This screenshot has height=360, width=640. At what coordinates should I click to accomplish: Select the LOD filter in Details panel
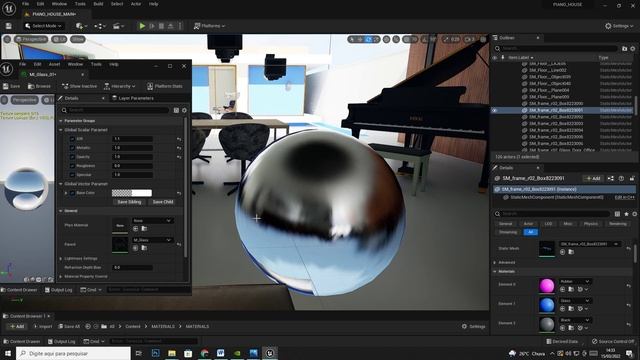pyautogui.click(x=548, y=224)
